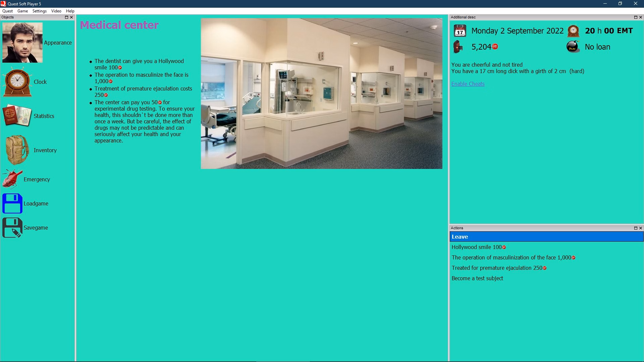Click the Savegame floppy disk icon
The width and height of the screenshot is (644, 362).
(12, 228)
